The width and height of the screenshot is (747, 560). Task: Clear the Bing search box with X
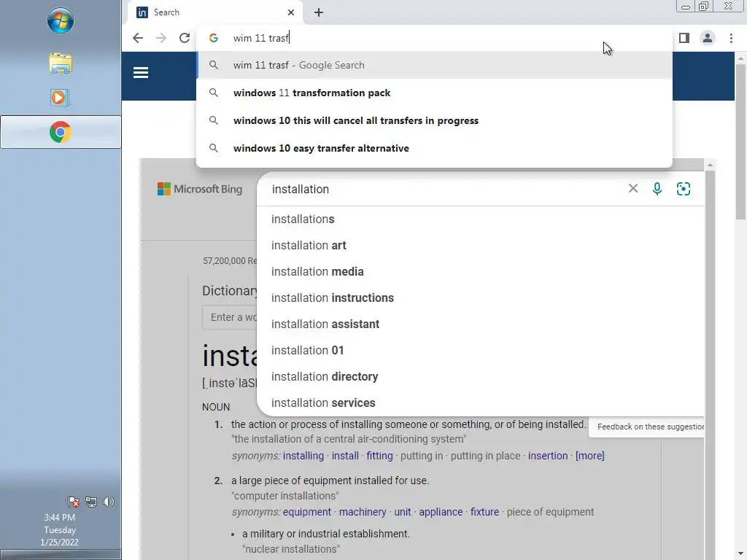coord(633,189)
